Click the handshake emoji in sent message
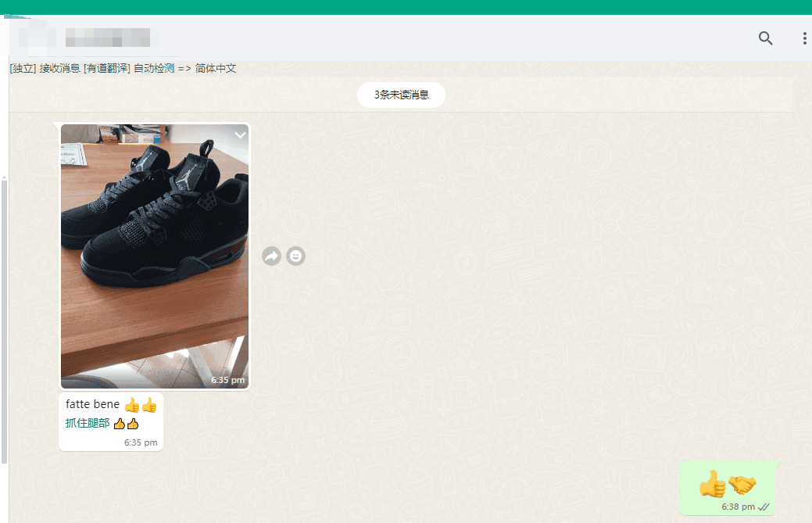 742,485
